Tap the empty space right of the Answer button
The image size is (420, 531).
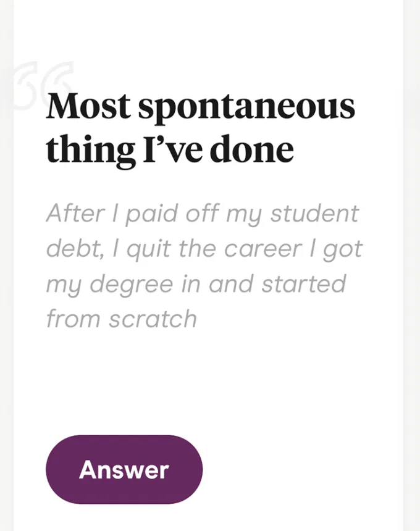pyautogui.click(x=296, y=469)
